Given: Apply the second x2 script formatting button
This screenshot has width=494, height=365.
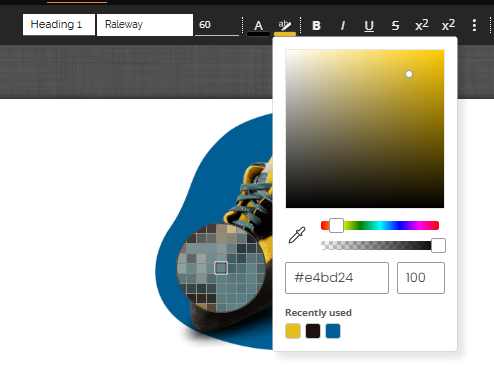Looking at the screenshot, I should point(448,25).
